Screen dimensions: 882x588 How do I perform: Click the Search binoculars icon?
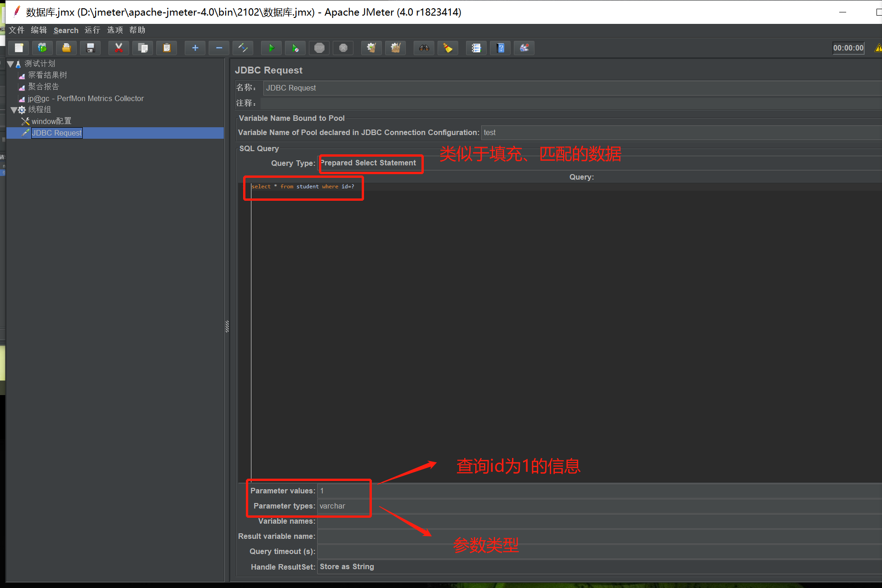(424, 48)
